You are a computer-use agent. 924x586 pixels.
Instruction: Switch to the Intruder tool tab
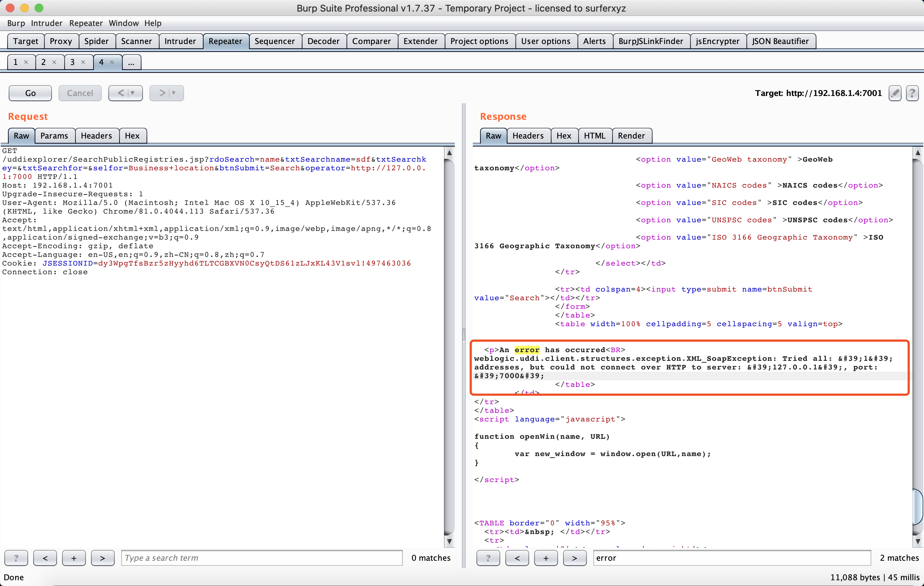(180, 41)
